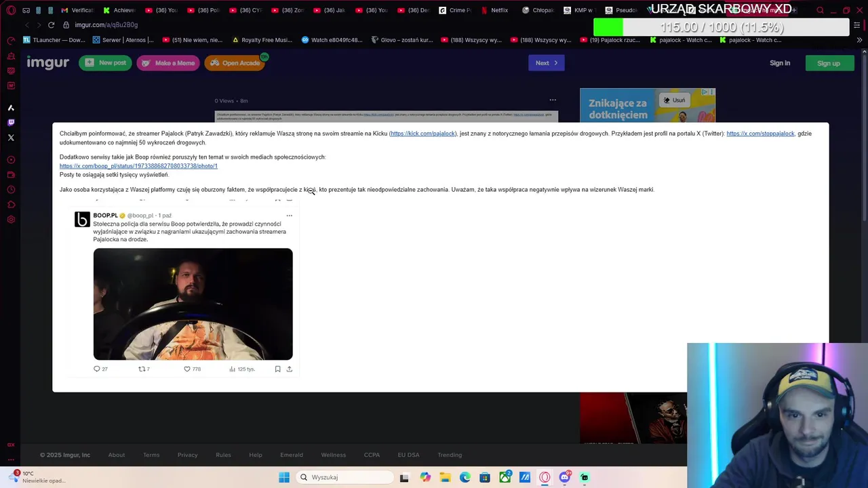
Task: Open sidebar settings gear icon
Action: 11,220
